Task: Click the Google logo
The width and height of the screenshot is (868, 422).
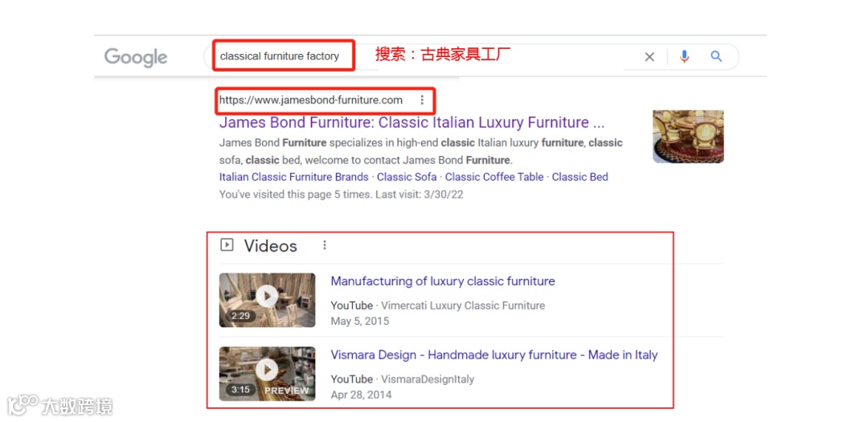Action: [136, 57]
